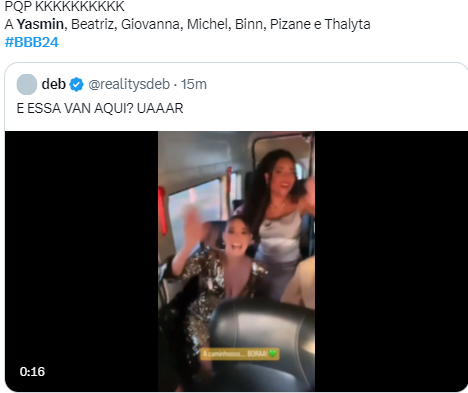Click the black leather seat headrest in video
Screen dimensions: 468x393
pyautogui.click(x=263, y=327)
